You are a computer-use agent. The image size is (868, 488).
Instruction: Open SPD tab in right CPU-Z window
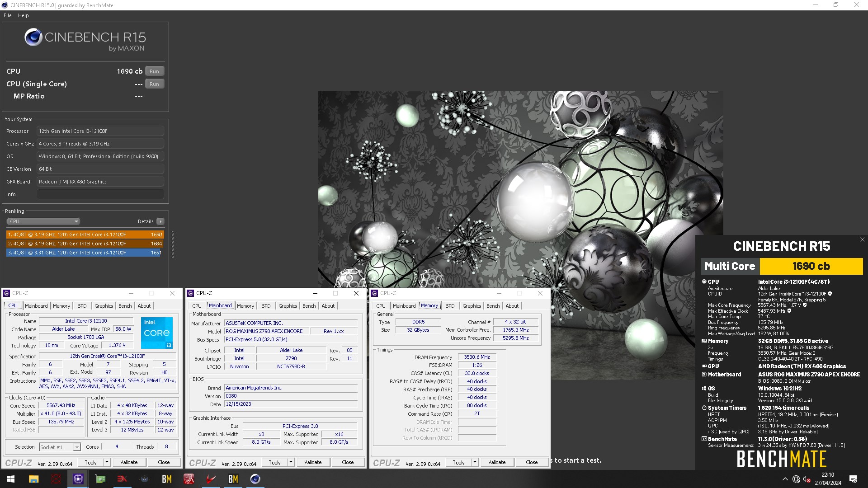pos(450,306)
